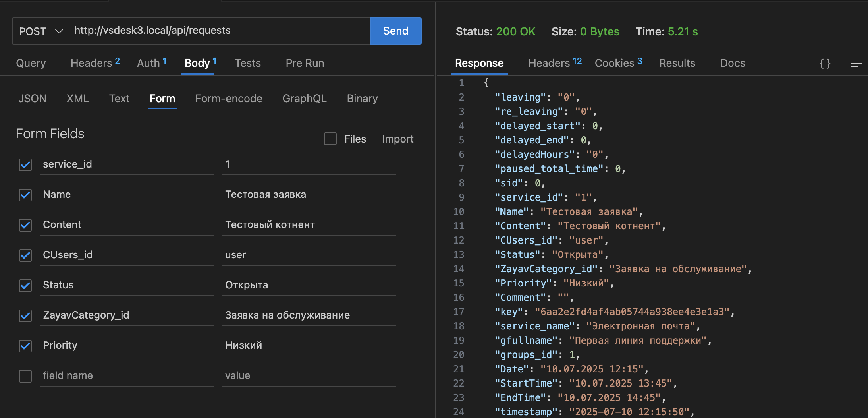Disable the Priority form field checkbox
868x418 pixels.
(x=25, y=346)
